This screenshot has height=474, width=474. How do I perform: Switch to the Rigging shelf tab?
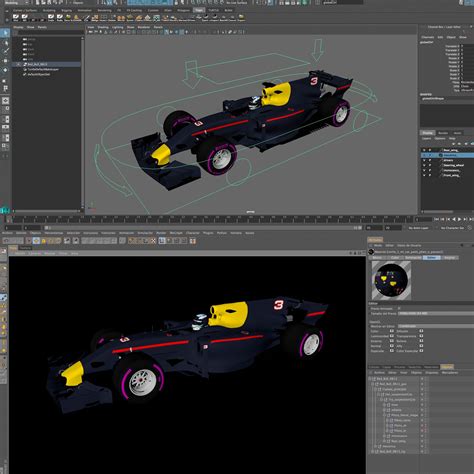click(x=67, y=10)
